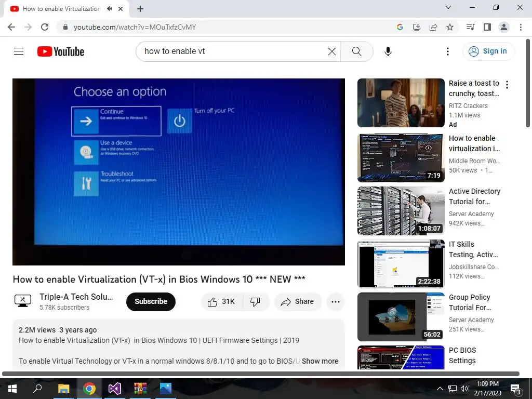Open media controls icon in Chrome toolbar

(x=470, y=27)
